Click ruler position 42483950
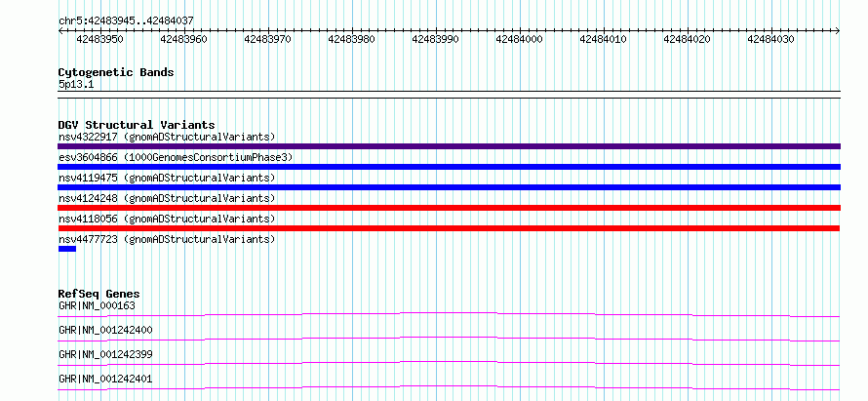 click(99, 39)
